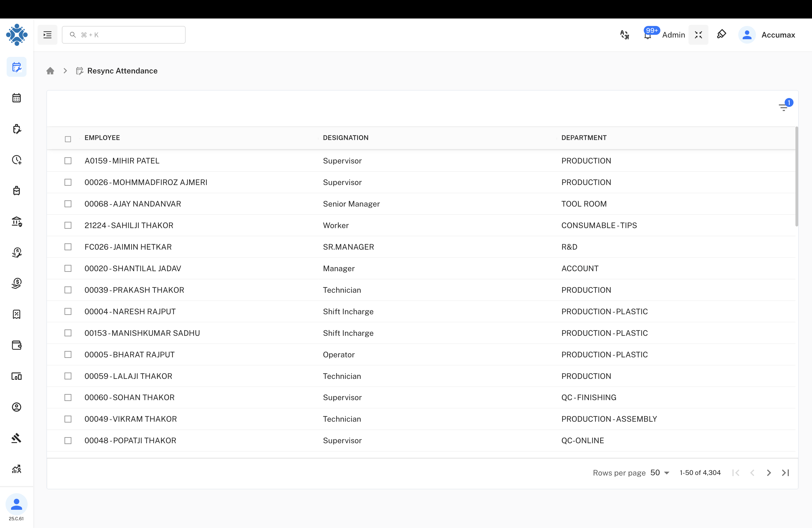Collapse the left navigation sidebar
Viewport: 812px width, 528px height.
(47, 35)
